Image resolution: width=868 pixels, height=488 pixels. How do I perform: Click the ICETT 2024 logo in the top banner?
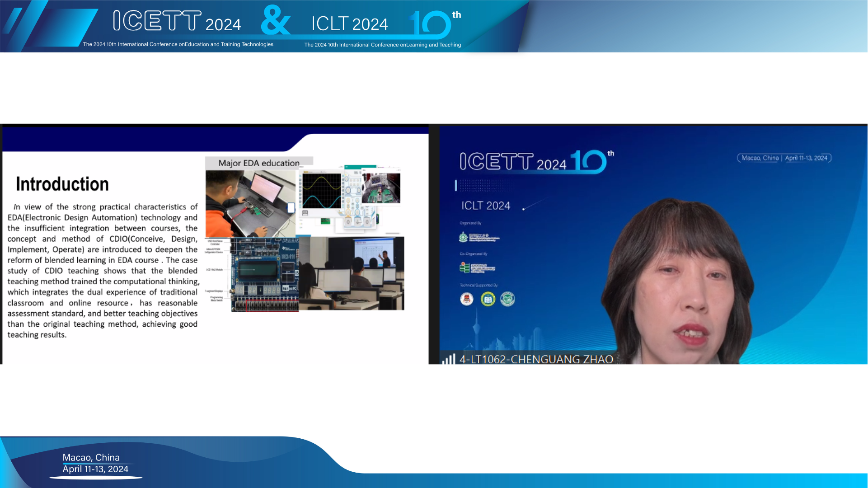[176, 21]
